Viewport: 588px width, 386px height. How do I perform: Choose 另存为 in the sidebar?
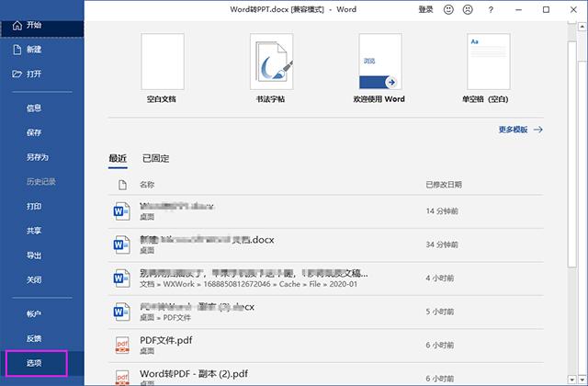[x=38, y=157]
